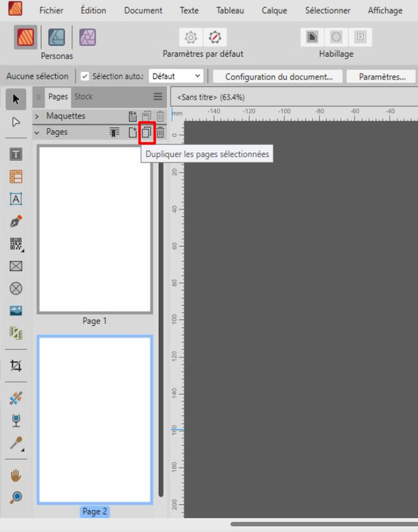Select the Picture Frame Ellipse tool
This screenshot has height=532, width=418.
click(16, 289)
